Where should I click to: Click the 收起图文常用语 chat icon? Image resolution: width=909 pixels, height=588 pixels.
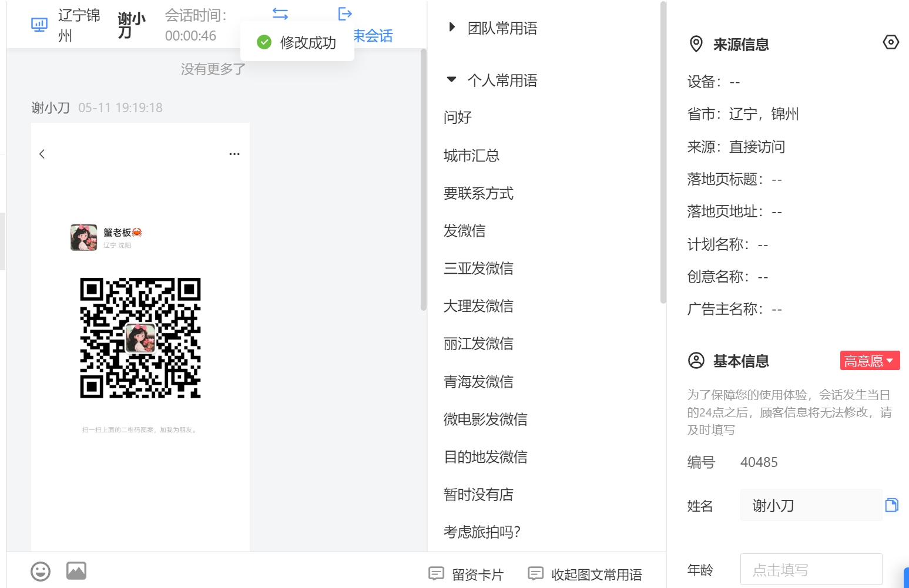click(535, 573)
